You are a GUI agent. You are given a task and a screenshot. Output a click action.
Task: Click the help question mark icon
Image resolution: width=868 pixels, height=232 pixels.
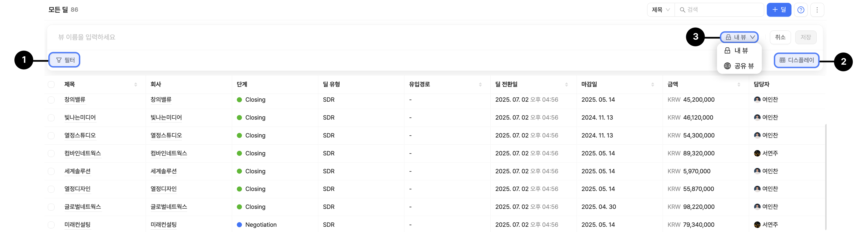(801, 10)
